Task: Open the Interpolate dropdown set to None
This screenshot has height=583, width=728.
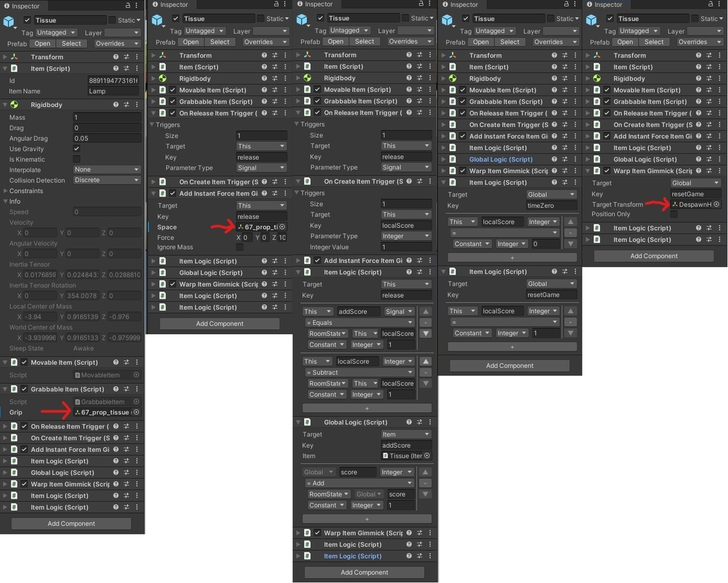Action: click(107, 170)
